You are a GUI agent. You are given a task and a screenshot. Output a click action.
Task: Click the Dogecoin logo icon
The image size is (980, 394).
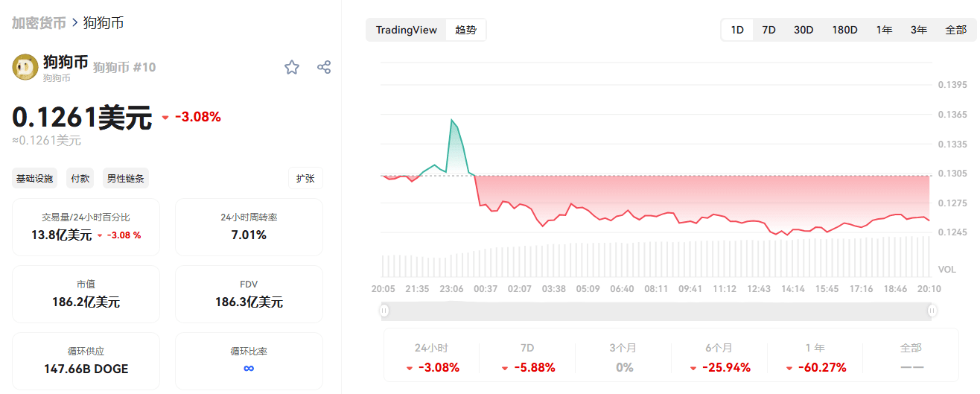pyautogui.click(x=25, y=67)
